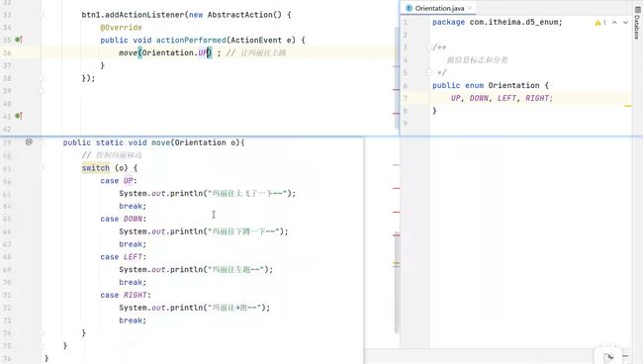The width and height of the screenshot is (643, 364).
Task: Click the enum name Orientation in its declaration
Action: [x=513, y=85]
